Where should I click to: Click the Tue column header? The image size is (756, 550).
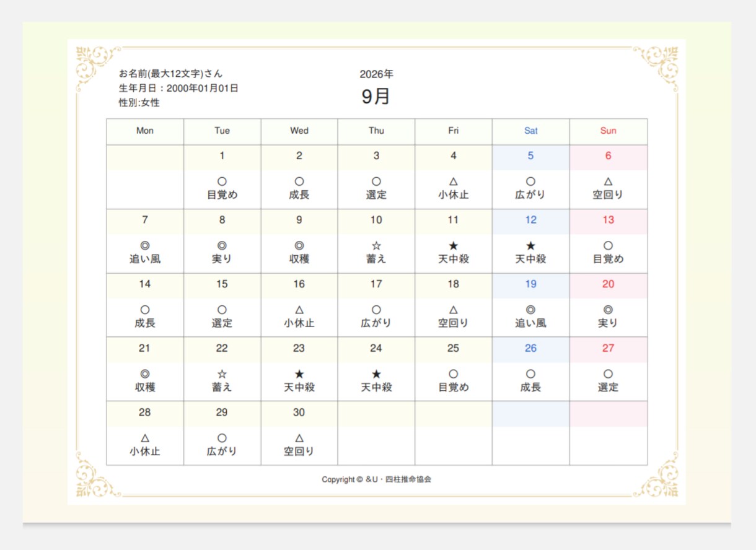coord(222,131)
